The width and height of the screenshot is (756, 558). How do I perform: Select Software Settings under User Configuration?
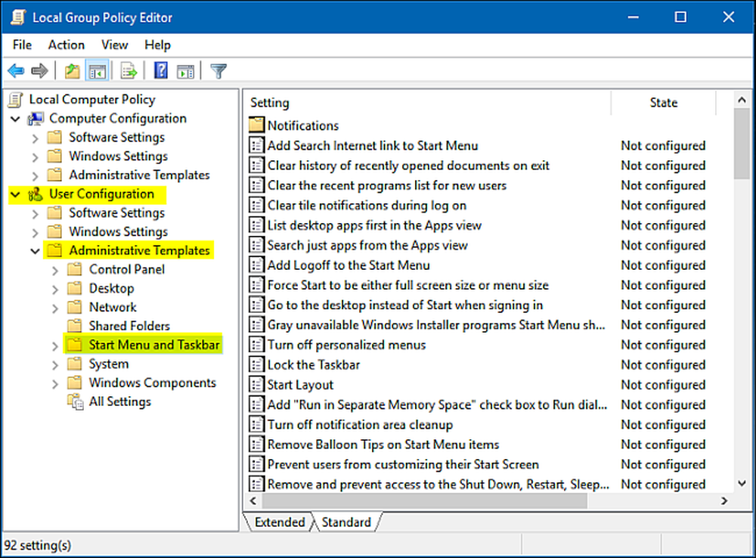(116, 212)
